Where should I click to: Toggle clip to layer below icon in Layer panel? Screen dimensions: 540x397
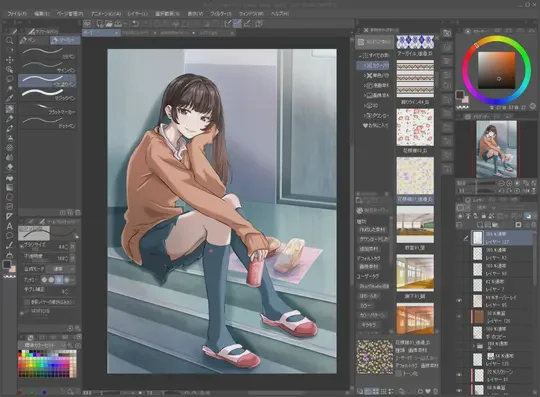461,216
